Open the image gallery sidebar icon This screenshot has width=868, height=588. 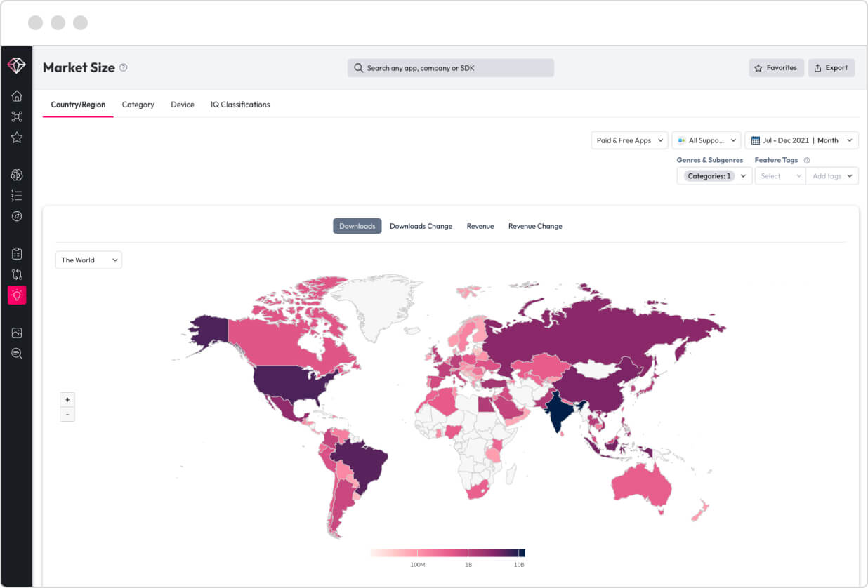pyautogui.click(x=17, y=333)
